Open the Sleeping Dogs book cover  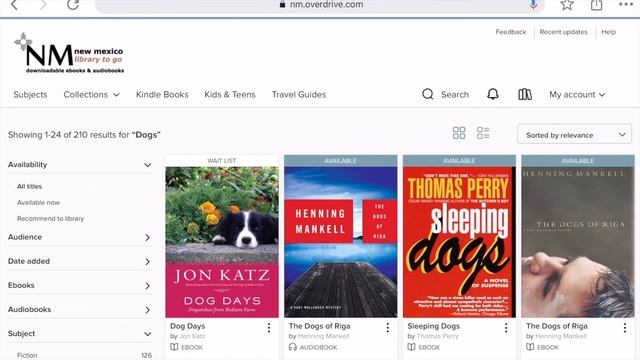[459, 242]
